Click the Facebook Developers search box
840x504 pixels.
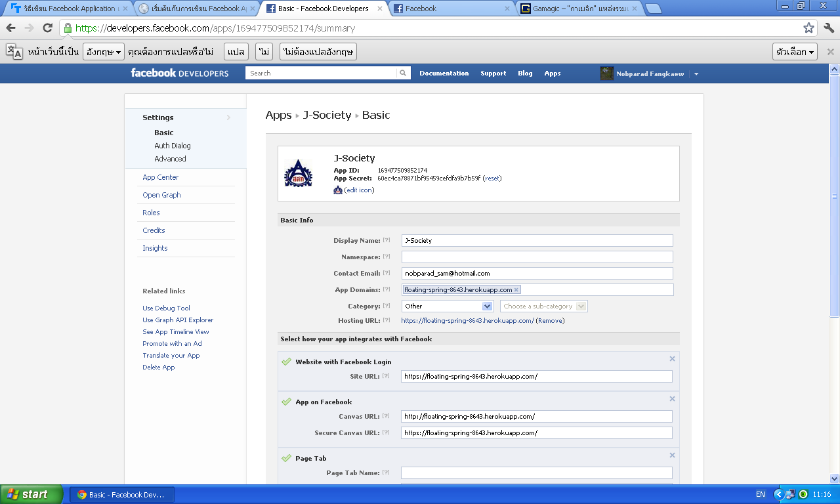[x=321, y=73]
